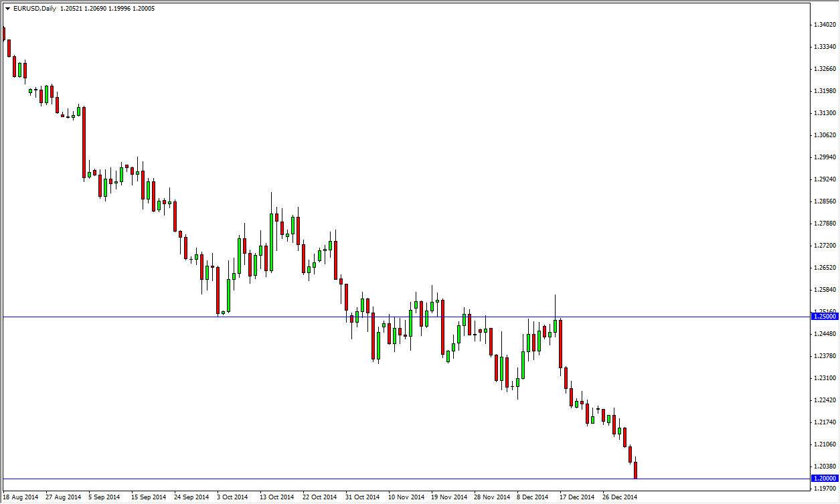840x504 pixels.
Task: Open the chart context dropdown arrow beside EURUSD
Action: (x=7, y=8)
